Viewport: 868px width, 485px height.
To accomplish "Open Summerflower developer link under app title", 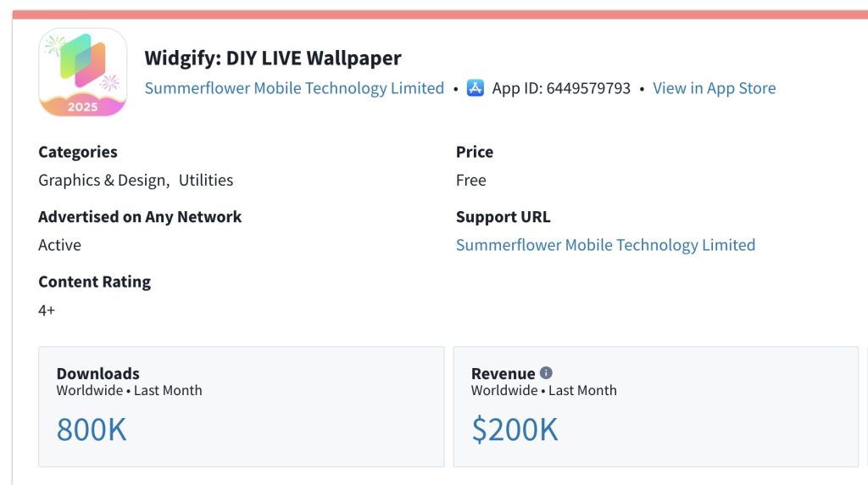I will pos(294,88).
